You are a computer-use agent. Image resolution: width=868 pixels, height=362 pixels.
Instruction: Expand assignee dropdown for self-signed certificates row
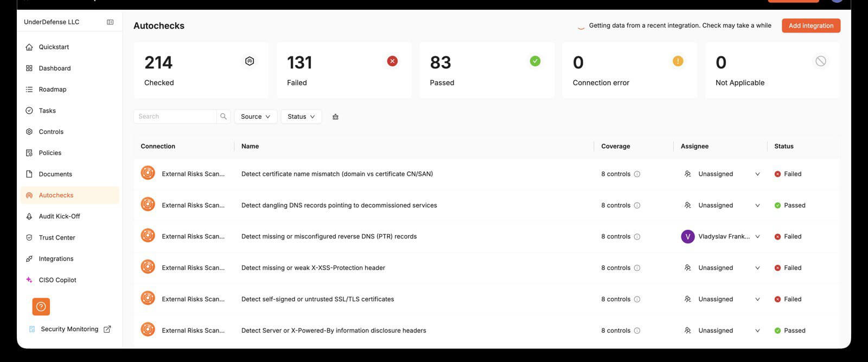click(757, 299)
